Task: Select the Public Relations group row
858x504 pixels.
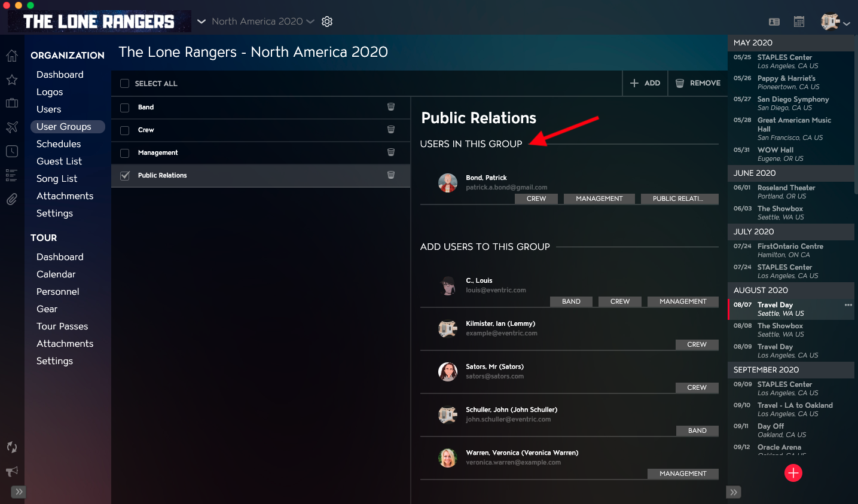Action: click(261, 176)
